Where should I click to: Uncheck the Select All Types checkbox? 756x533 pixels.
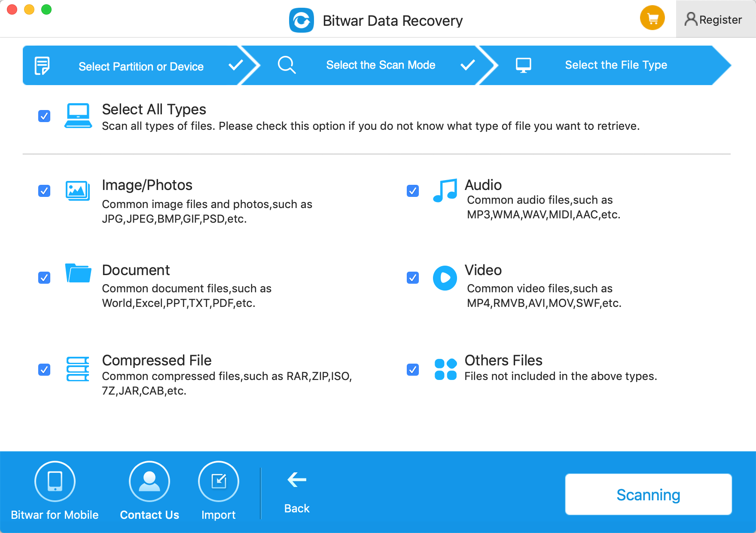(44, 116)
